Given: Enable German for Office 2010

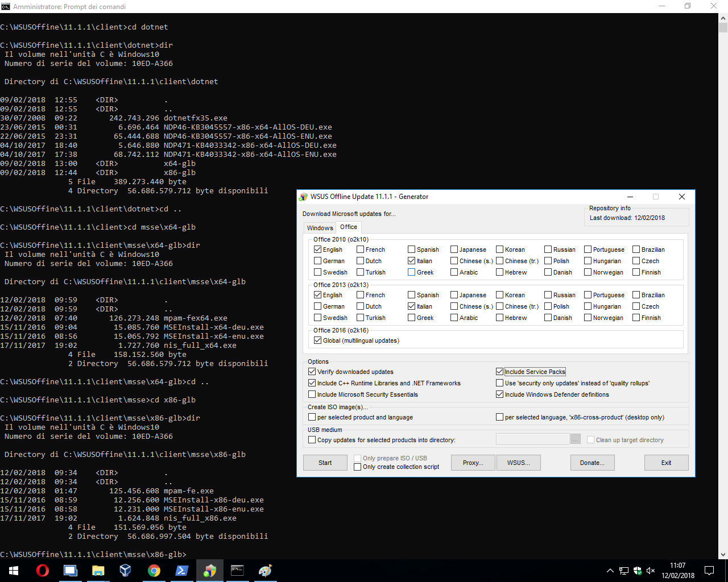Looking at the screenshot, I should tap(318, 261).
